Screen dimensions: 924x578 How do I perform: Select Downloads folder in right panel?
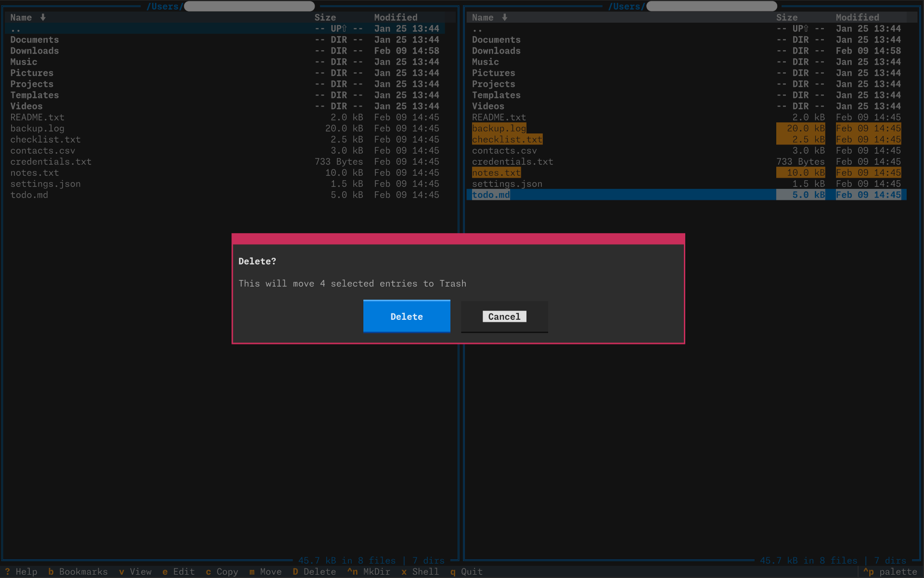(x=686, y=51)
